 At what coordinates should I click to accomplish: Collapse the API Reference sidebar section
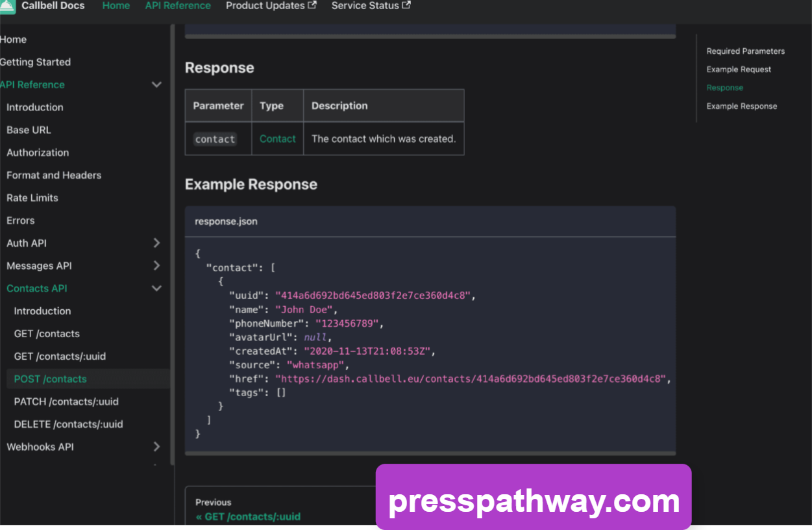click(x=156, y=84)
